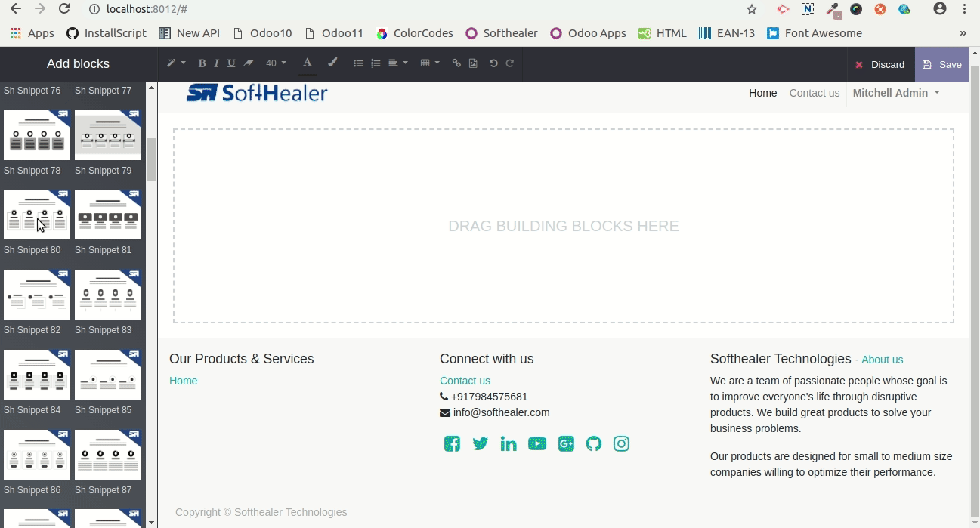The image size is (980, 528).
Task: Expand the Mitchell Admin user menu
Action: coord(896,93)
